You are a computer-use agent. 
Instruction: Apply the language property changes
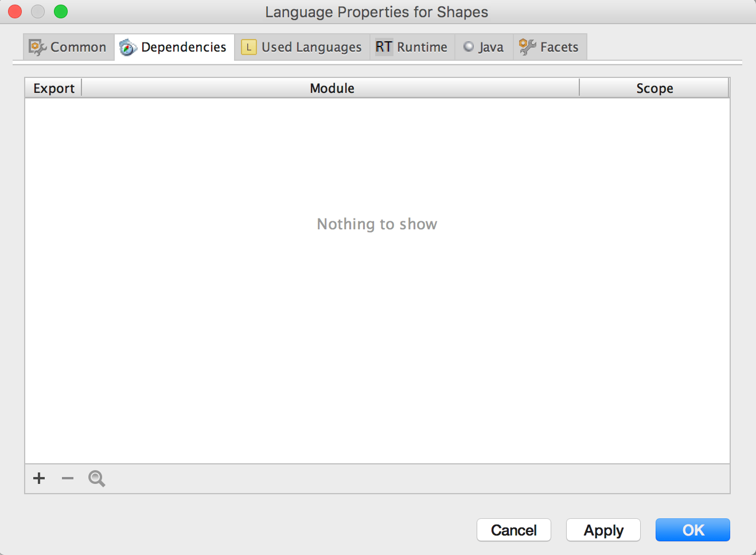[603, 530]
